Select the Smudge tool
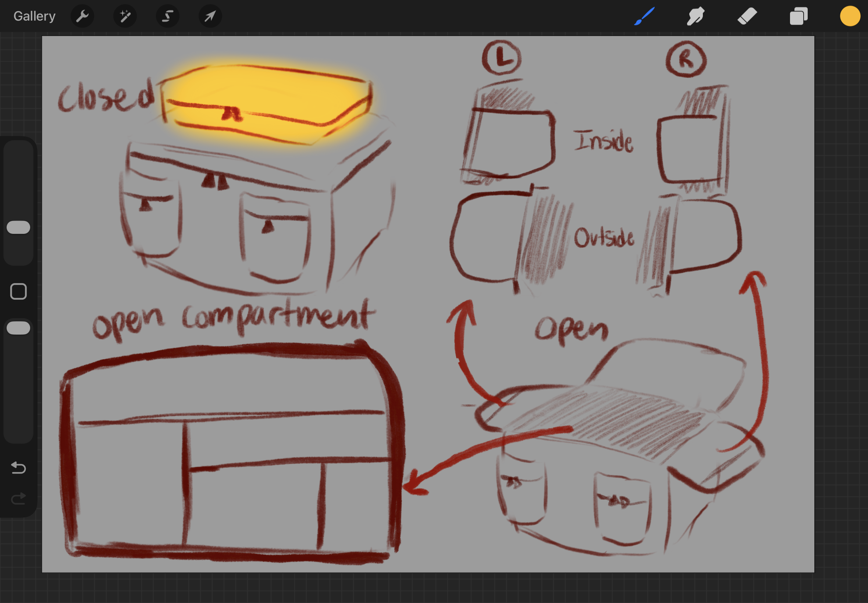 pyautogui.click(x=695, y=16)
